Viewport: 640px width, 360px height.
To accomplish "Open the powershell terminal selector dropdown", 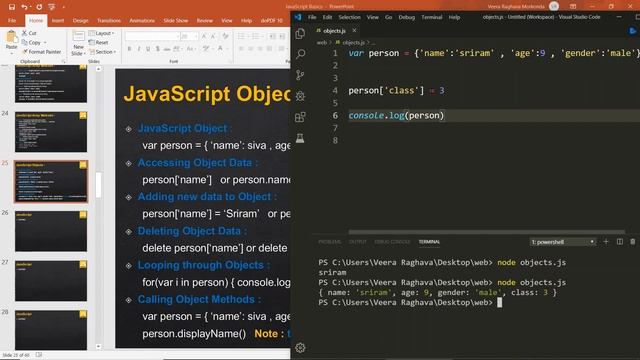I will [562, 242].
